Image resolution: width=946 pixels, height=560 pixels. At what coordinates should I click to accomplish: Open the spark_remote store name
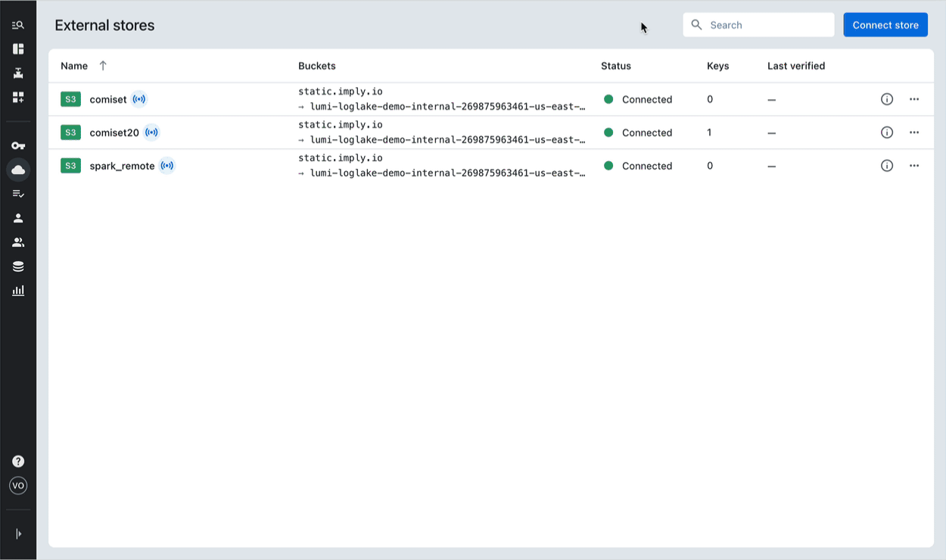coord(122,166)
